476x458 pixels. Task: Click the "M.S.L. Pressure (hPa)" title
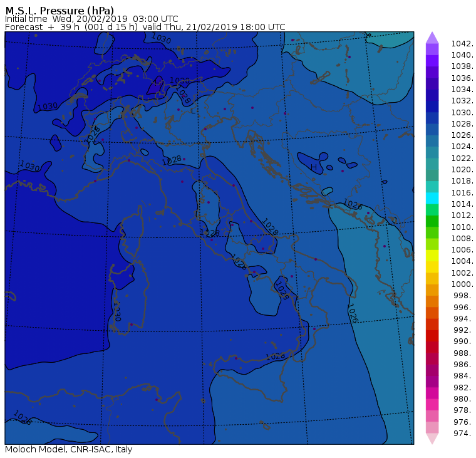coord(59,10)
